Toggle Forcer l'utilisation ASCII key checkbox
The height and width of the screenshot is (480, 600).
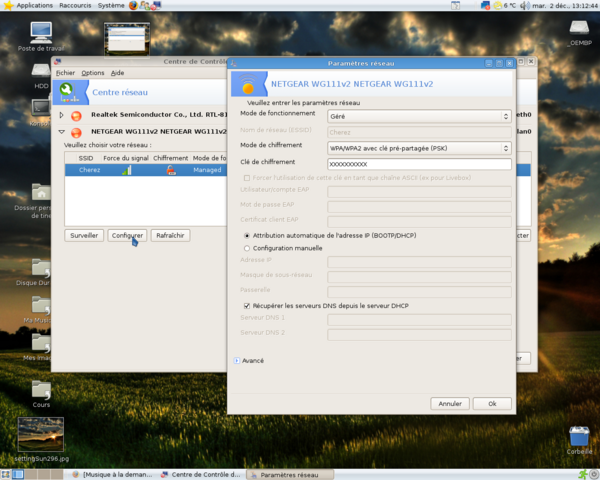tap(247, 178)
